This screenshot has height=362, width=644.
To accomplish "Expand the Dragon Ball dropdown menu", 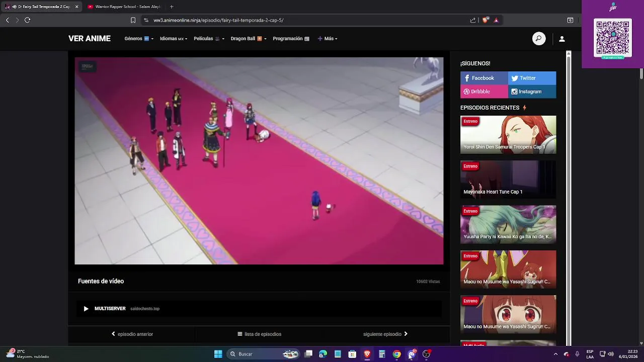I will [249, 39].
